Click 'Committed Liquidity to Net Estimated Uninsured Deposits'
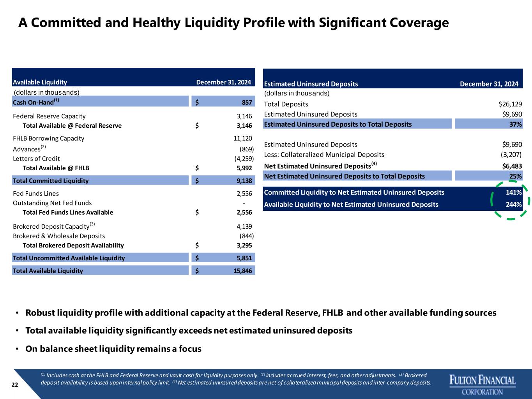This screenshot has height=399, width=532. (354, 192)
